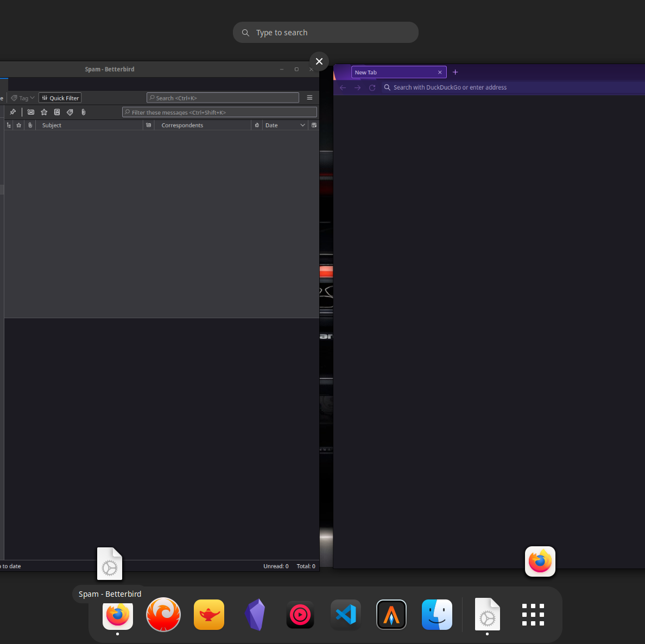Toggle the starred messages filter
Viewport: 645px width, 644px height.
(x=44, y=112)
